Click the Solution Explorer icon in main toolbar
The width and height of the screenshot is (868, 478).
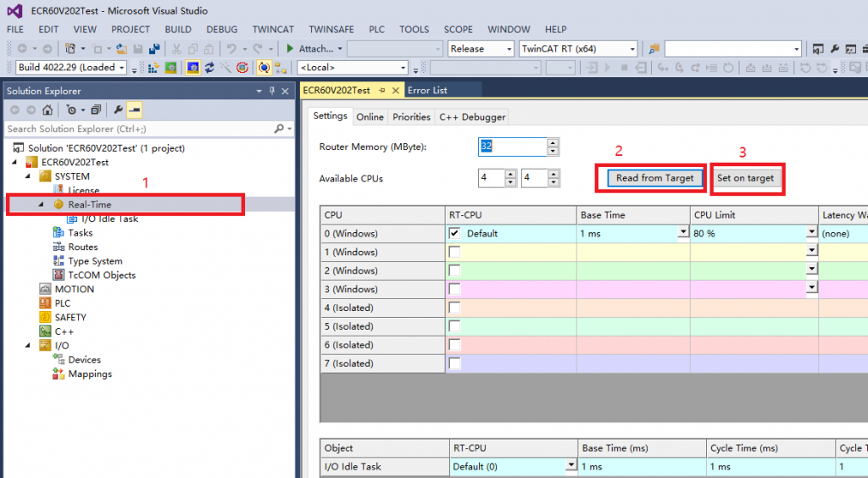[818, 48]
